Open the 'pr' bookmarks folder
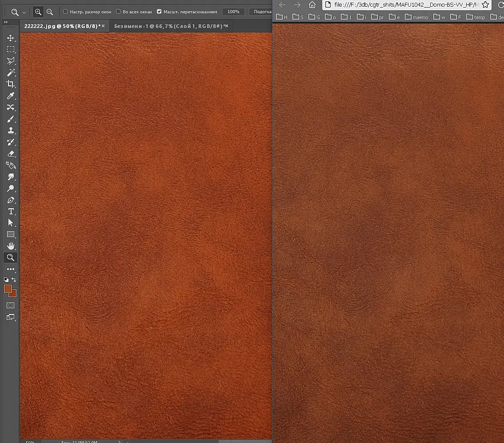This screenshot has height=443, width=504. [x=377, y=17]
